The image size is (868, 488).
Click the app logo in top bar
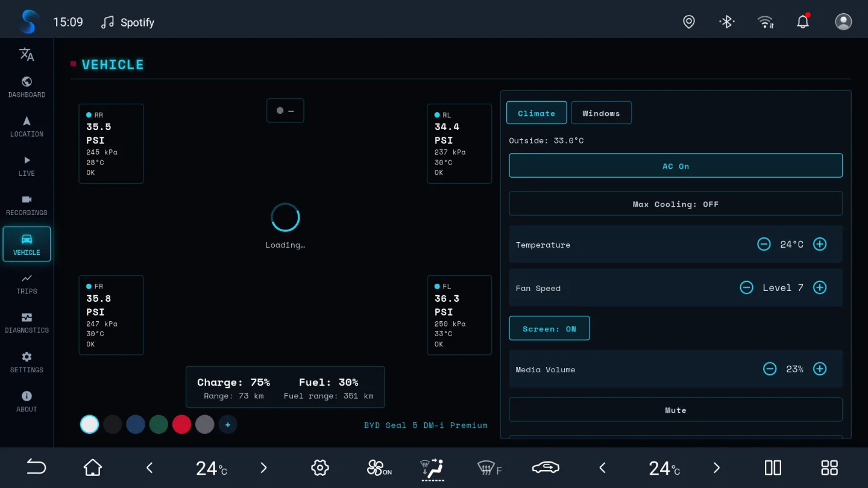(x=28, y=22)
